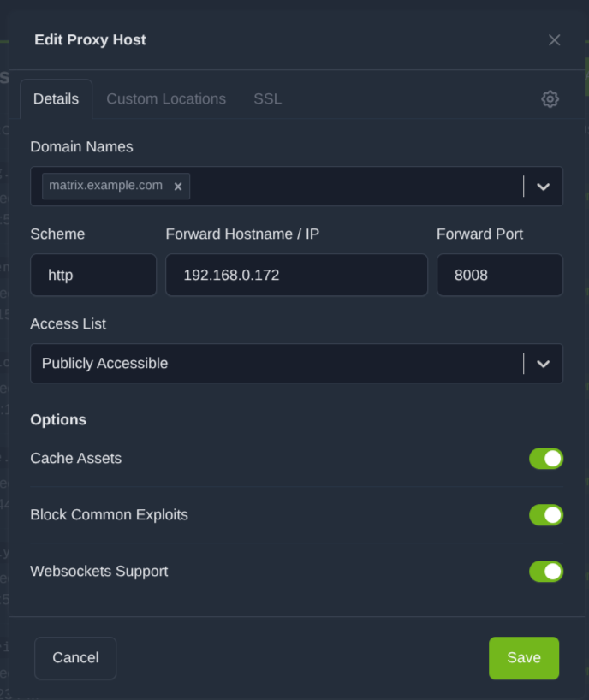Open the advanced settings gear tab
Image resolution: width=589 pixels, height=700 pixels.
tap(550, 99)
